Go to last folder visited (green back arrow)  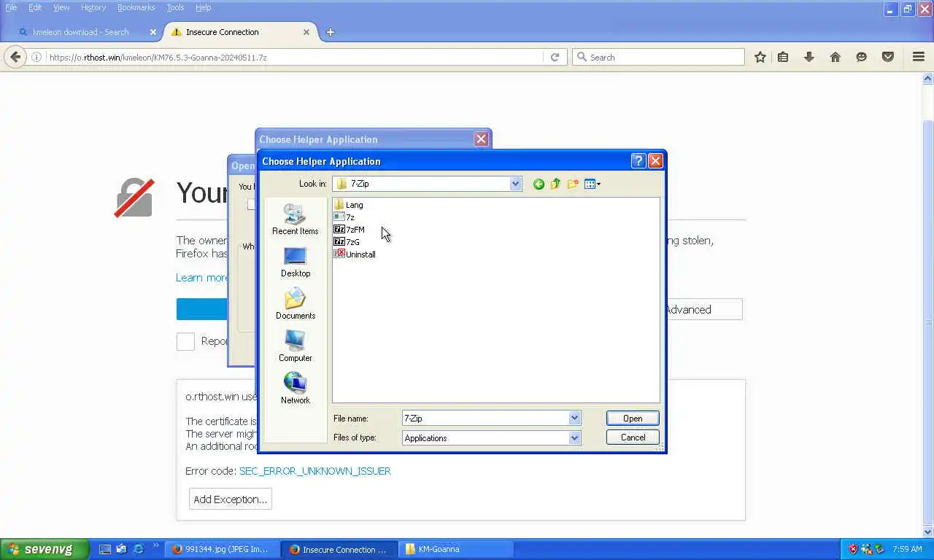pos(539,184)
